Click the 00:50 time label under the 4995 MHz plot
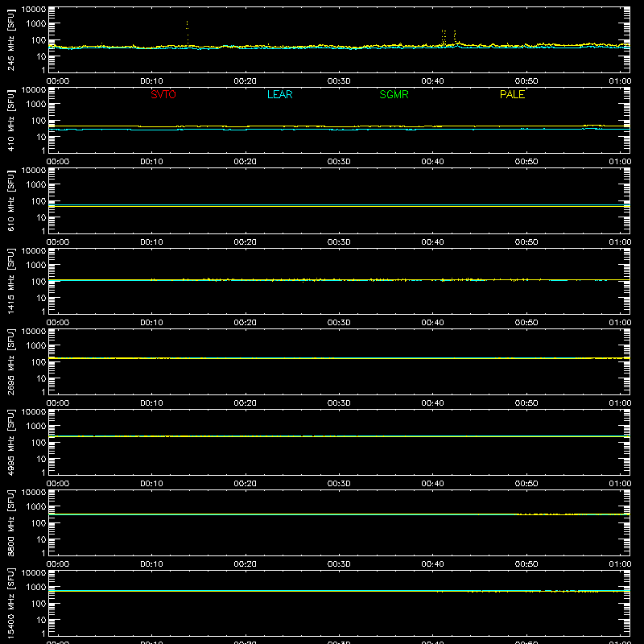This screenshot has height=644, width=644. coord(526,484)
